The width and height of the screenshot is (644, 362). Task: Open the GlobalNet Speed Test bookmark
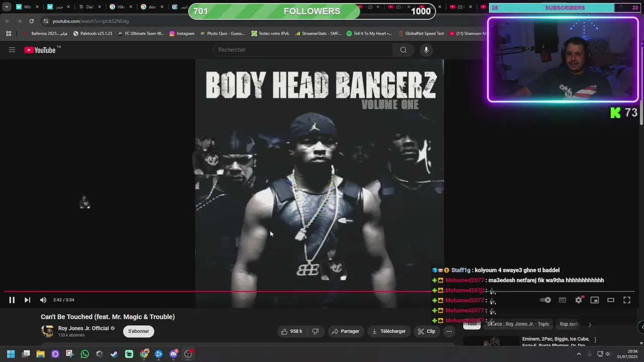[421, 34]
